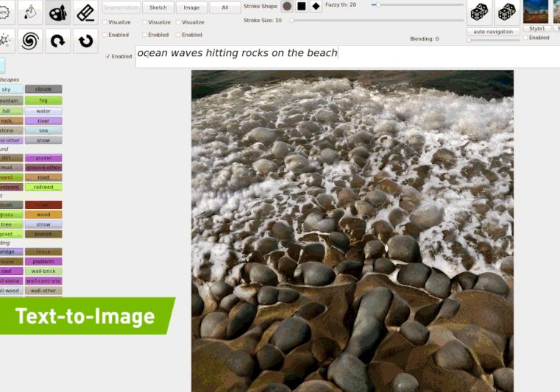Pick the bush label swatch
The image size is (560, 392).
11,205
